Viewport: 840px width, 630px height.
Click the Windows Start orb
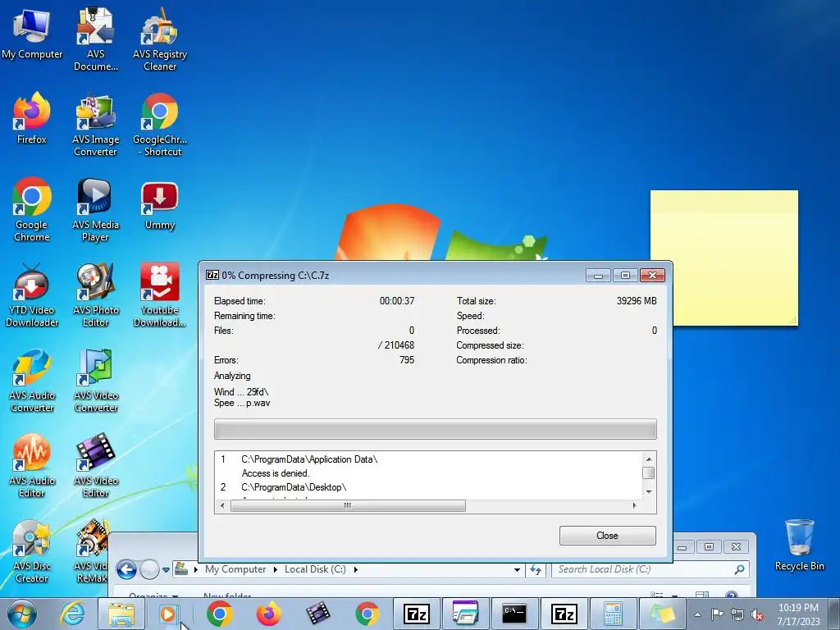(21, 614)
